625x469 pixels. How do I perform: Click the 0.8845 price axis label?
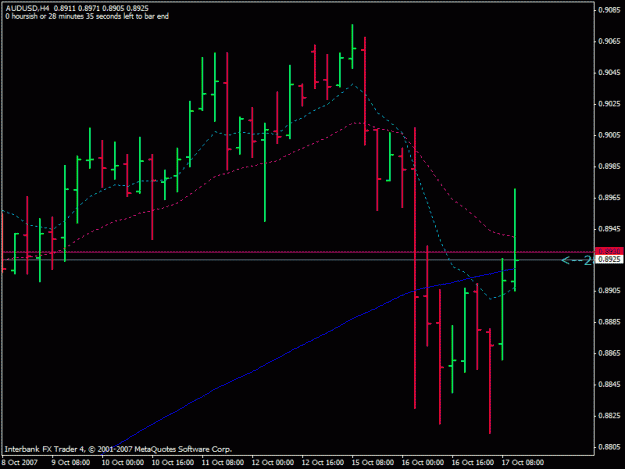tap(609, 384)
